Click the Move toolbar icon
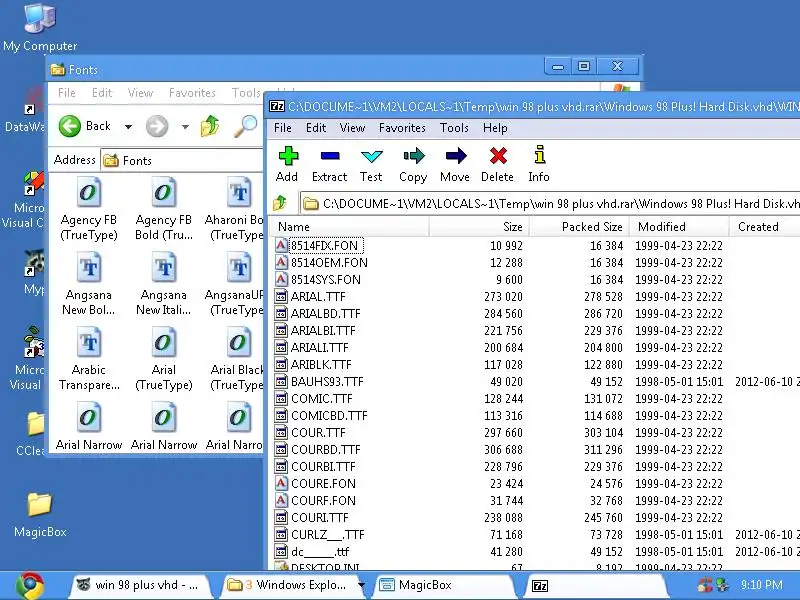 pyautogui.click(x=455, y=164)
